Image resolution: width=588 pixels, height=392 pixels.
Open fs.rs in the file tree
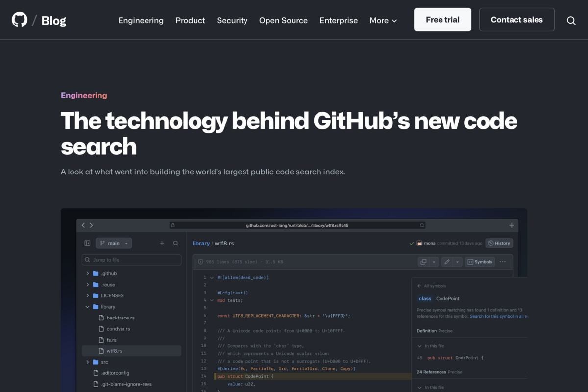pyautogui.click(x=112, y=340)
